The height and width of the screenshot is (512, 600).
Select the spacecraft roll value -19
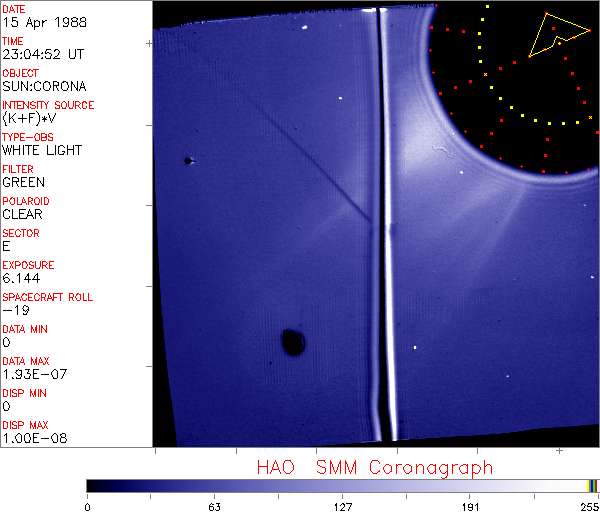coord(16,310)
